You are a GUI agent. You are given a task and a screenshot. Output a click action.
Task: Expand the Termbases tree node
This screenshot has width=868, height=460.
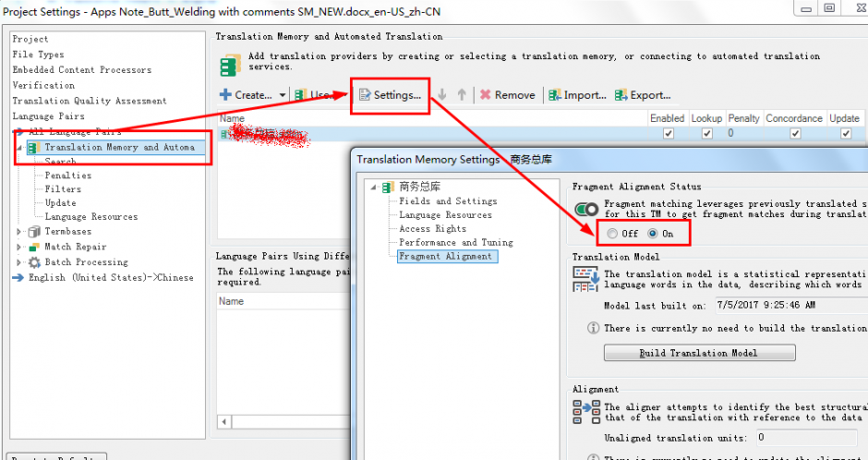[19, 232]
